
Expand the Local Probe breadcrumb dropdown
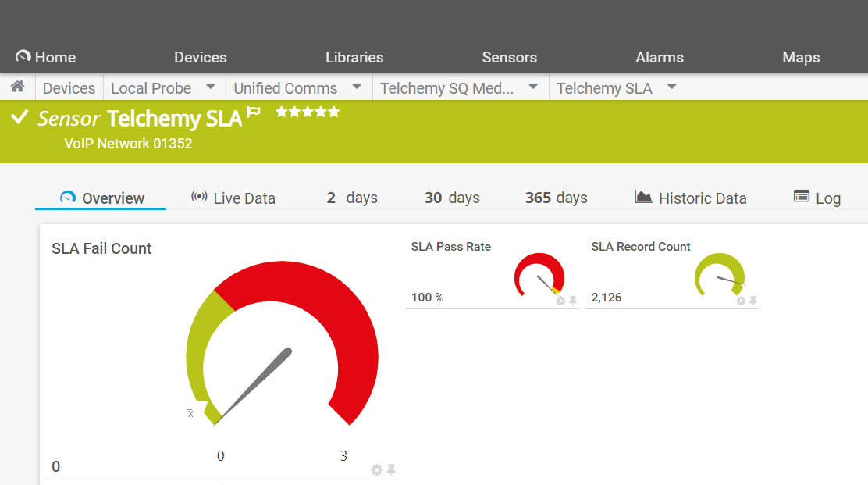[x=211, y=87]
